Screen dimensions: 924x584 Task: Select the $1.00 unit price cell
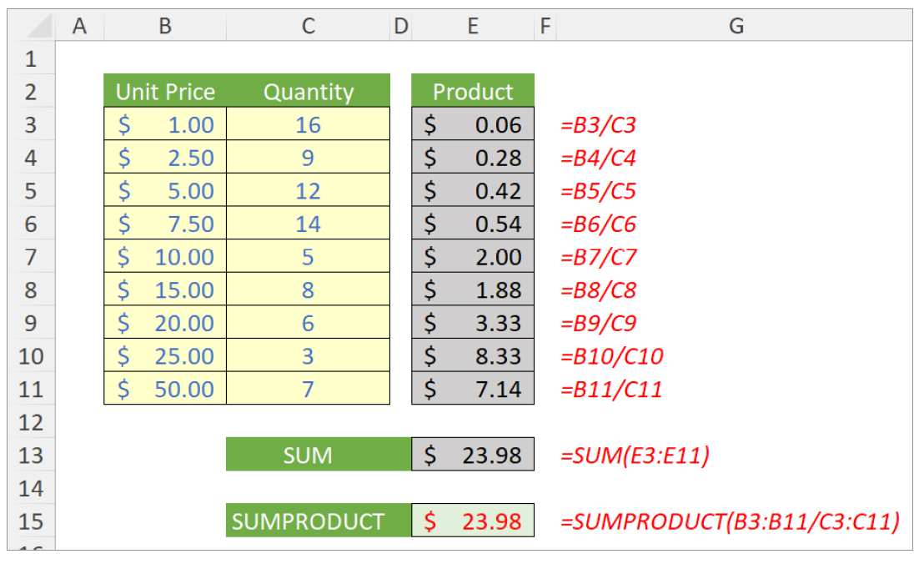[165, 124]
